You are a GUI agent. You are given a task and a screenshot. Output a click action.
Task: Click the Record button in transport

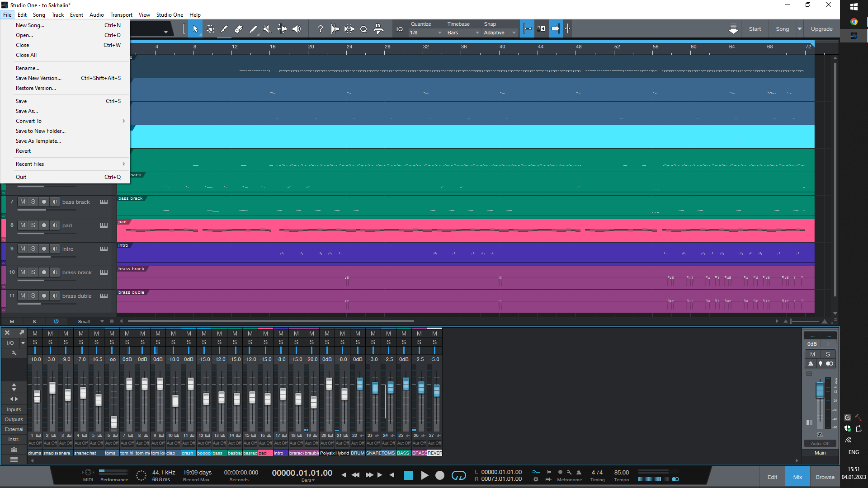(x=439, y=475)
